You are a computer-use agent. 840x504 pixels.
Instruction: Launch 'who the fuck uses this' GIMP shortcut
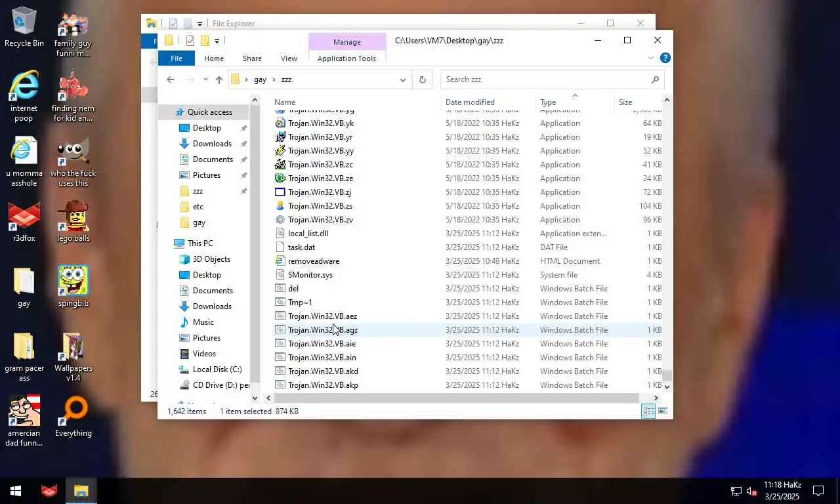(x=73, y=162)
